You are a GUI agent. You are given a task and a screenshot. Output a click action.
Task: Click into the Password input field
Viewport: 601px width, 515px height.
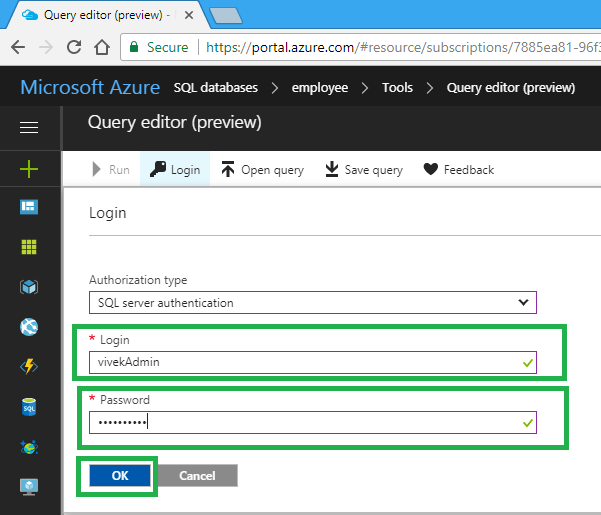coord(313,423)
